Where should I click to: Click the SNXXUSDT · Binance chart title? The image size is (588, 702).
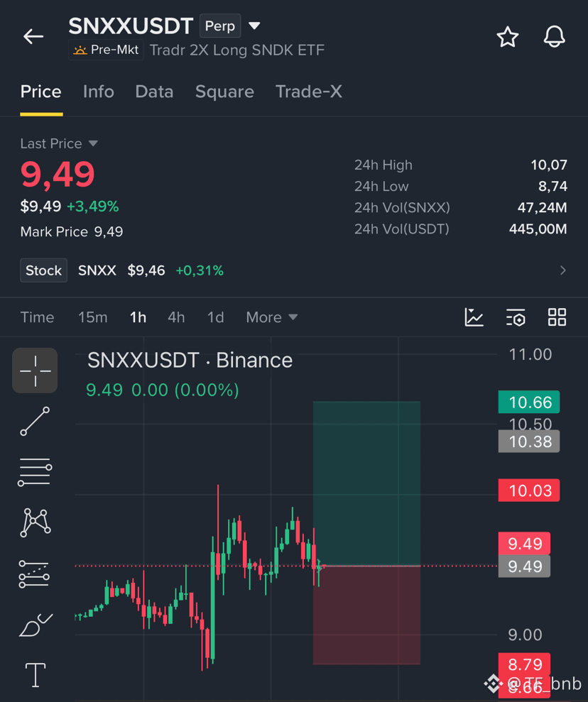click(x=190, y=361)
